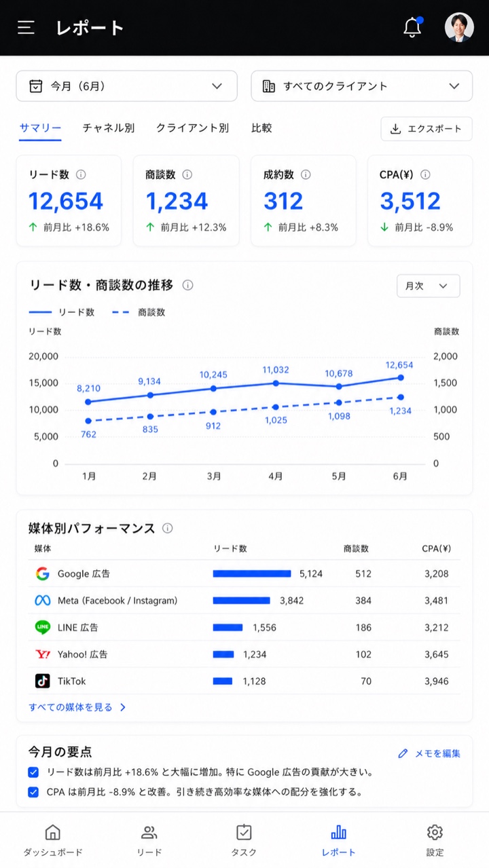
Task: Open the 今月（6月） period dropdown
Action: point(127,86)
